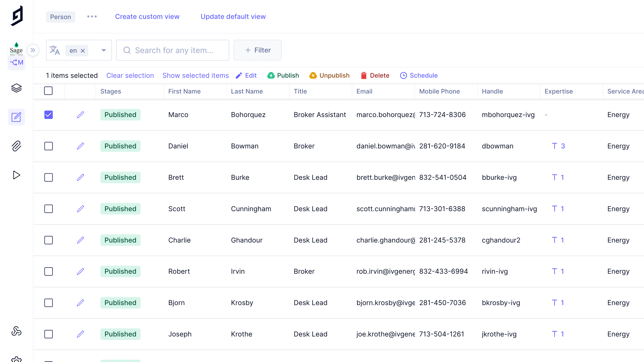Click edit pencil for Robert Irvin row
Image resolution: width=644 pixels, height=362 pixels.
(x=80, y=271)
